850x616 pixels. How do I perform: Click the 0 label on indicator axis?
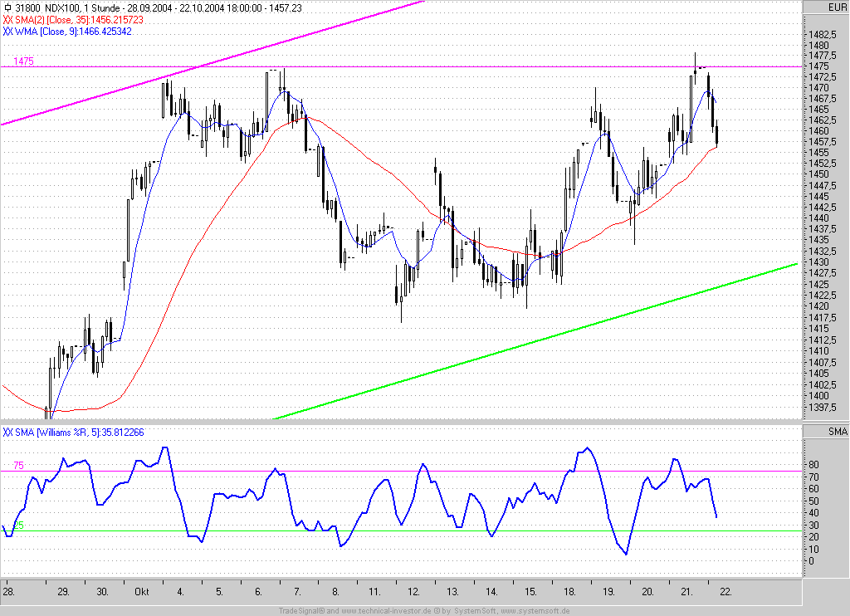811,561
